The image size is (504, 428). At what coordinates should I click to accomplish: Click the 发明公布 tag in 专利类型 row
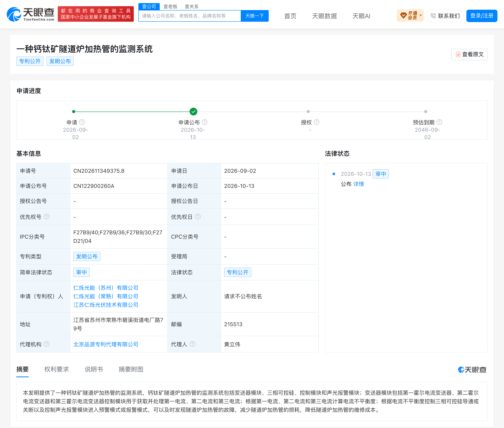tap(87, 256)
